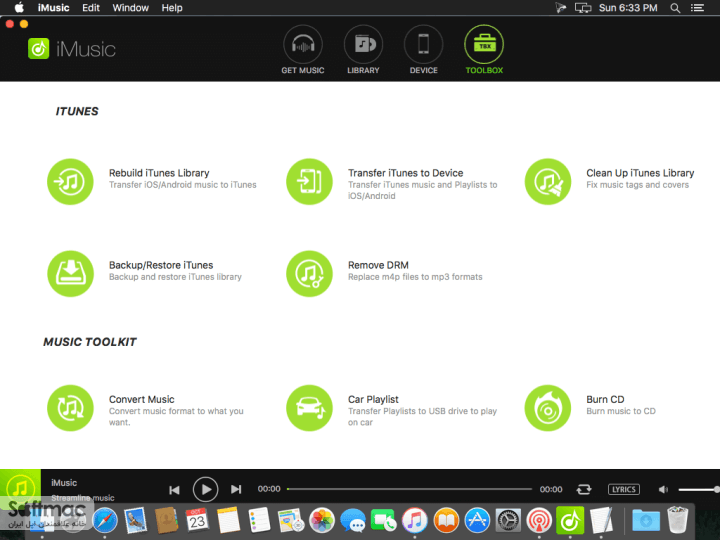This screenshot has height=540, width=720.
Task: Open Spotlight search in menu bar
Action: tap(675, 8)
